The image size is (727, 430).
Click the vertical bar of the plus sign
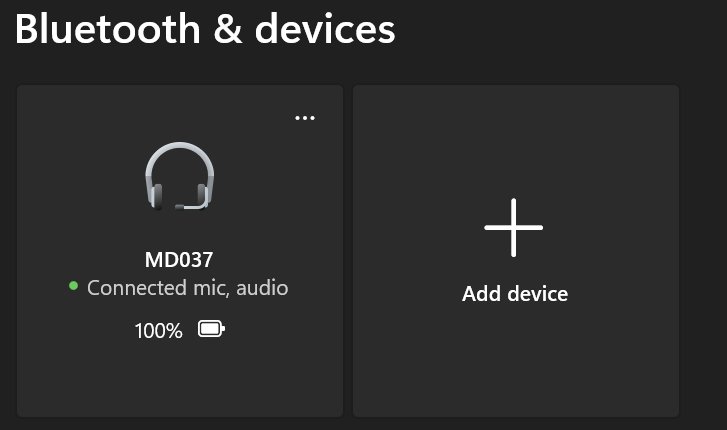[513, 227]
